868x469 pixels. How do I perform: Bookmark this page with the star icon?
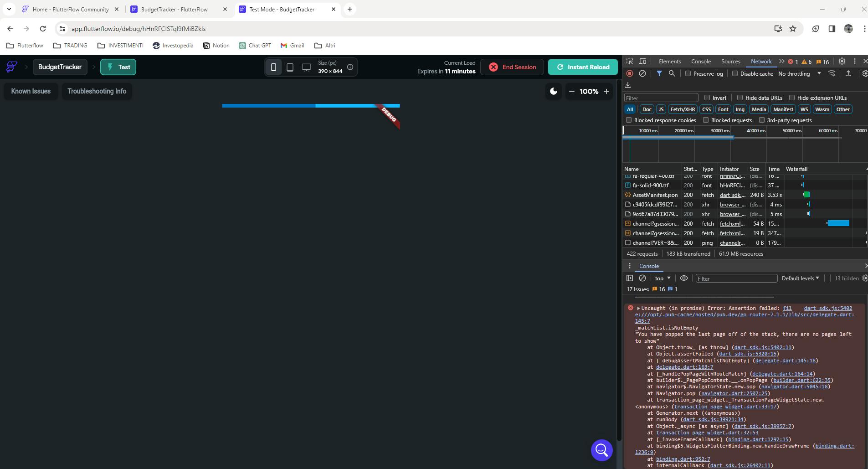pos(793,29)
